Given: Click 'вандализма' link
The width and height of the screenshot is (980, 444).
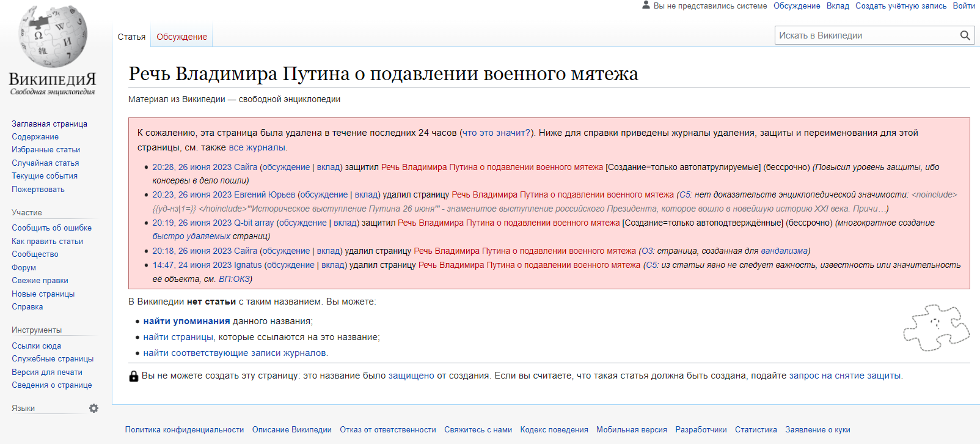Looking at the screenshot, I should click(x=784, y=251).
